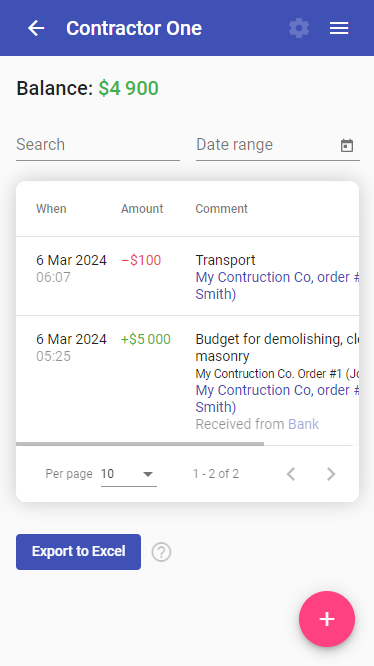This screenshot has height=666, width=374.
Task: Open settings via the gear icon
Action: point(299,28)
